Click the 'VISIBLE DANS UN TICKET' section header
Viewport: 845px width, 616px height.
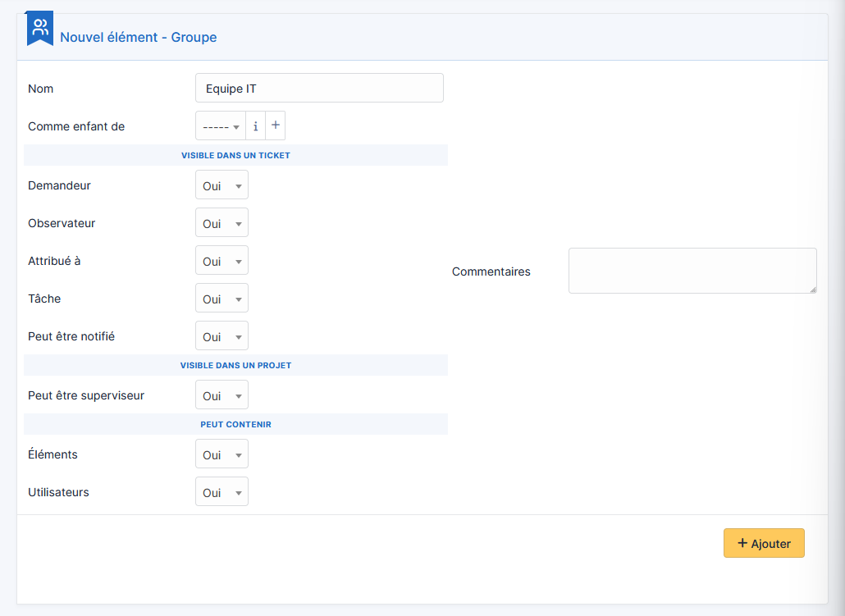tap(235, 155)
